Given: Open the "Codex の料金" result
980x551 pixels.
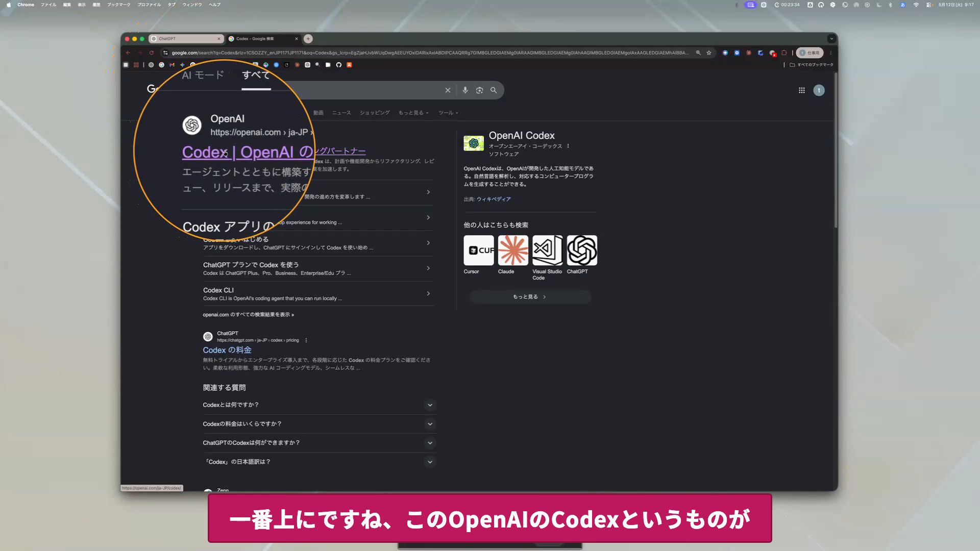Looking at the screenshot, I should pos(227,350).
